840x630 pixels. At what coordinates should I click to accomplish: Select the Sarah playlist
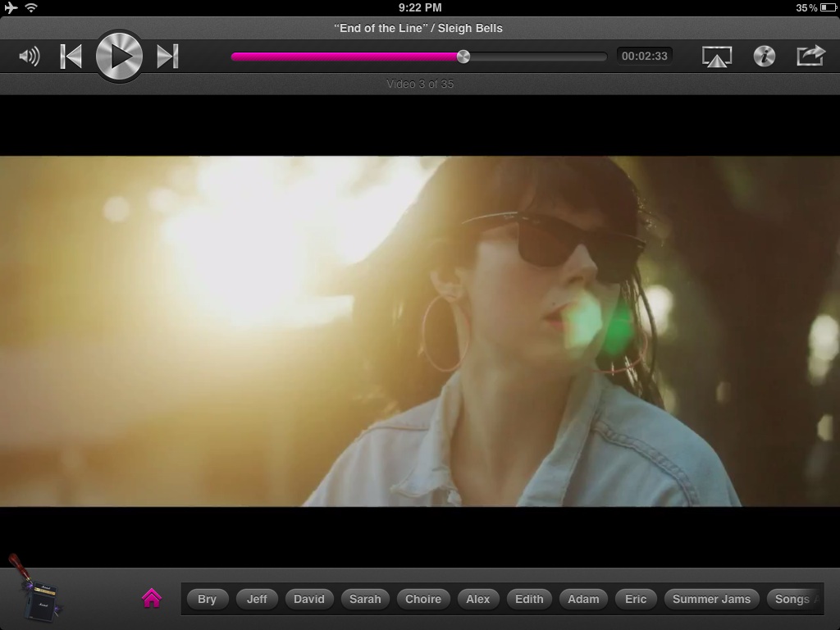coord(365,599)
